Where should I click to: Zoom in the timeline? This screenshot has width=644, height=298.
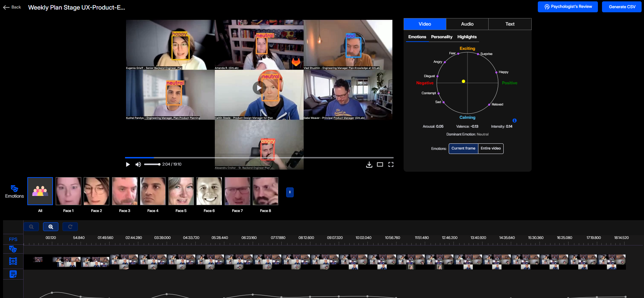[51, 227]
